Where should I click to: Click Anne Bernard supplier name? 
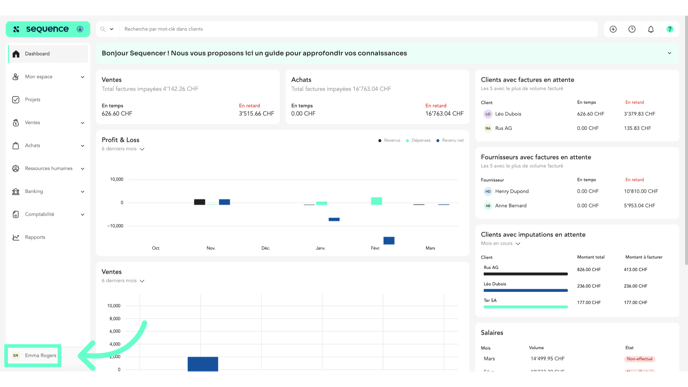[511, 206]
